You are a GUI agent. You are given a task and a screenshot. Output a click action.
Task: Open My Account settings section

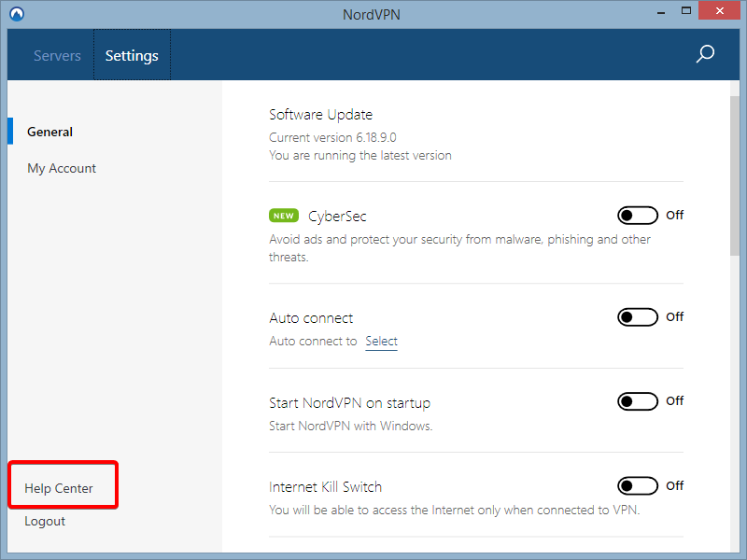[x=62, y=168]
